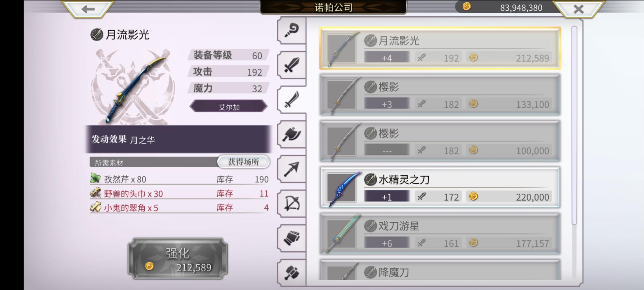Click the weapon list scrollbar
Screen dimensions: 644x290
[x=574, y=125]
